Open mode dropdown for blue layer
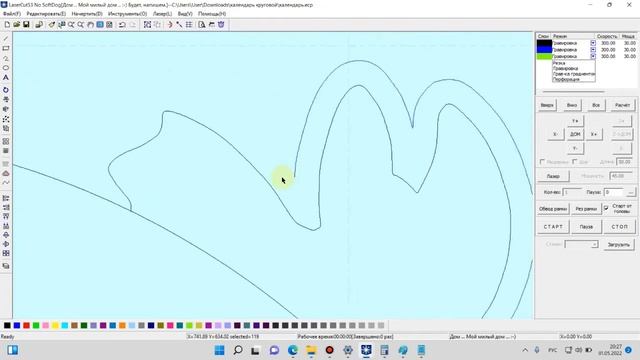The width and height of the screenshot is (640, 360). point(593,49)
